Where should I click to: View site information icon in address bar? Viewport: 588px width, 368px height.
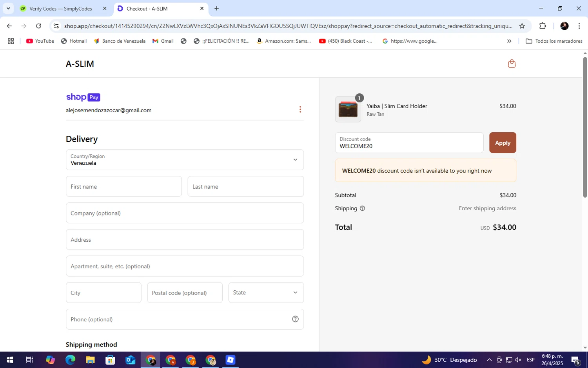pos(56,26)
